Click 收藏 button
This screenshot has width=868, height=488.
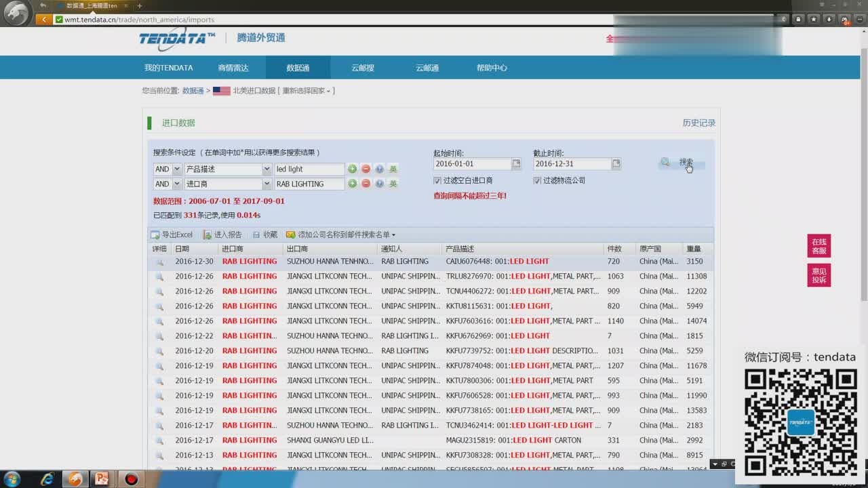point(264,235)
